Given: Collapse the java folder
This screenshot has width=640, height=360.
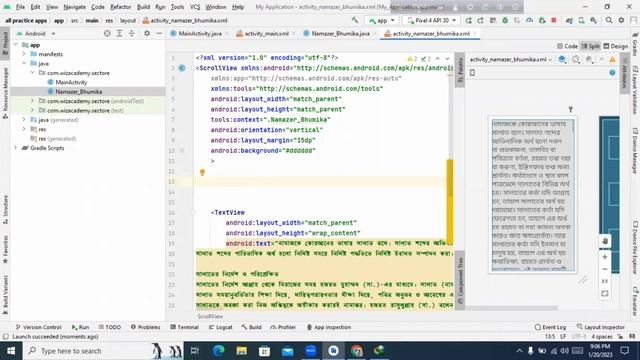Looking at the screenshot, I should click(24, 63).
